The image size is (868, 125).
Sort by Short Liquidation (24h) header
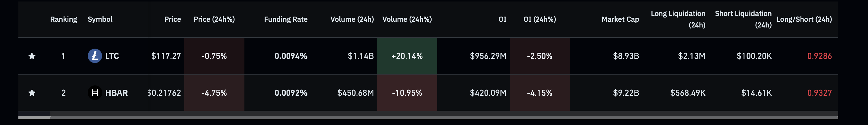coord(743,19)
